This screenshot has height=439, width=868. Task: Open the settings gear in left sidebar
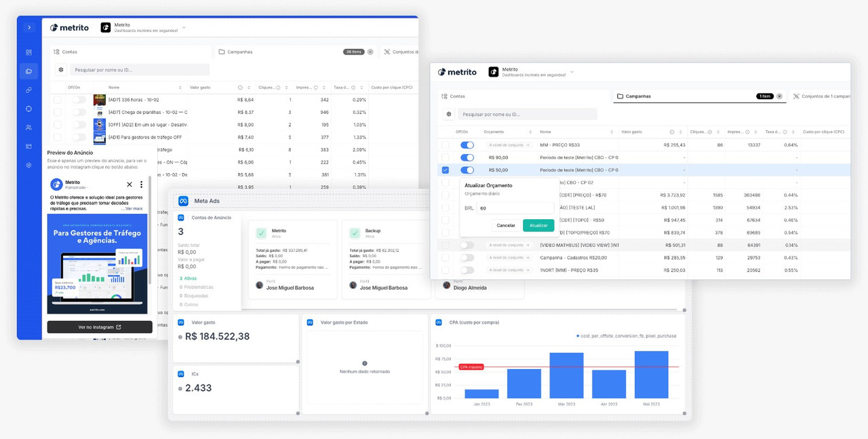pyautogui.click(x=28, y=165)
